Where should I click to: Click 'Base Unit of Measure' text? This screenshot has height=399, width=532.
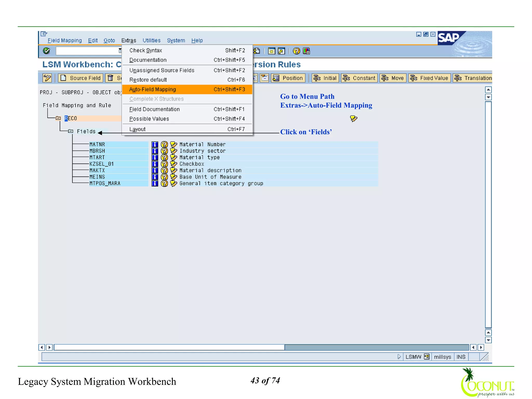pyautogui.click(x=210, y=177)
